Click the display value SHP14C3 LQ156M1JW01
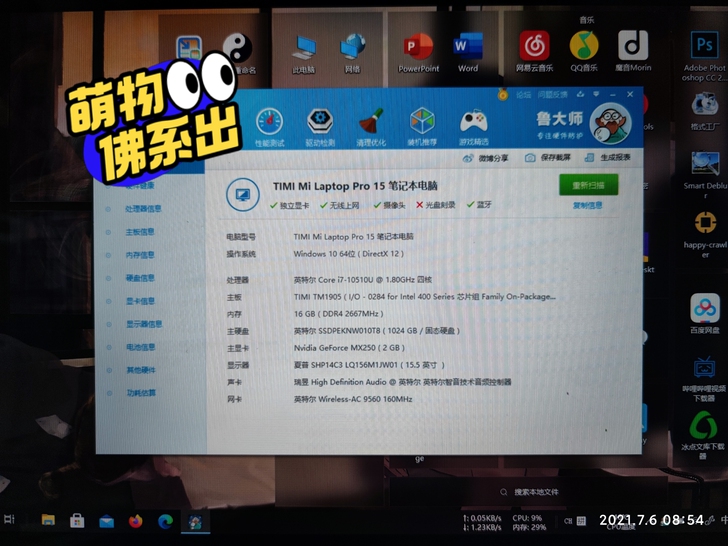The height and width of the screenshot is (546, 728). coord(369,365)
